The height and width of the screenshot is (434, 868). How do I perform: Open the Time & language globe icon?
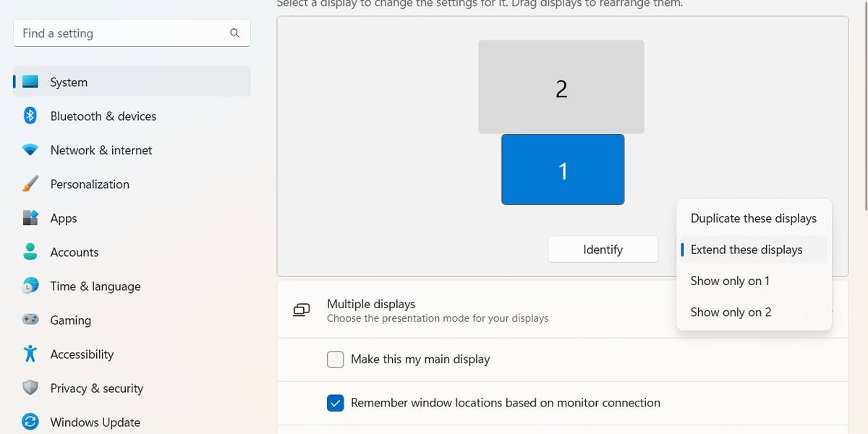(x=30, y=286)
